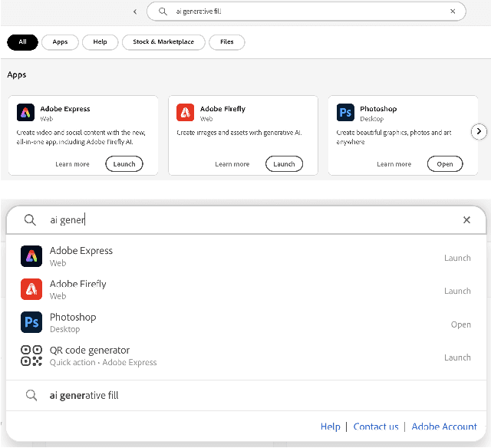Select Adobe Express icon in search suggestions
This screenshot has width=491, height=448.
pos(31,257)
